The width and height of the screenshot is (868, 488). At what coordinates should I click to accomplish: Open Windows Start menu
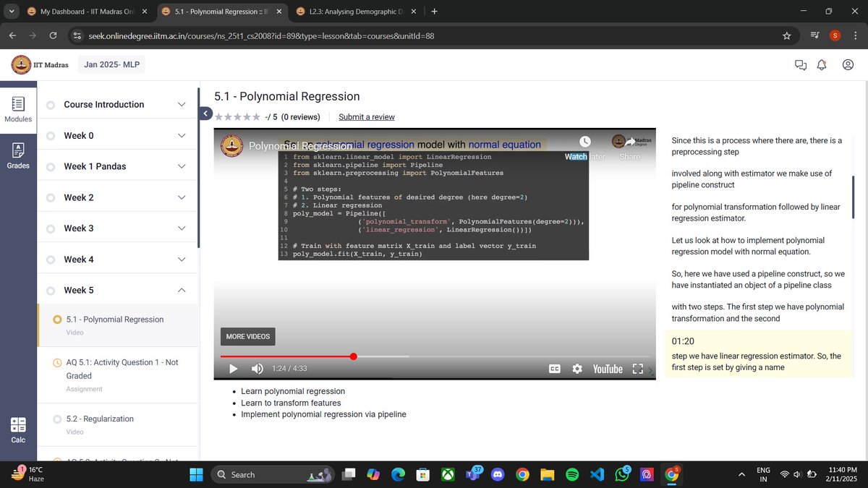coord(196,474)
